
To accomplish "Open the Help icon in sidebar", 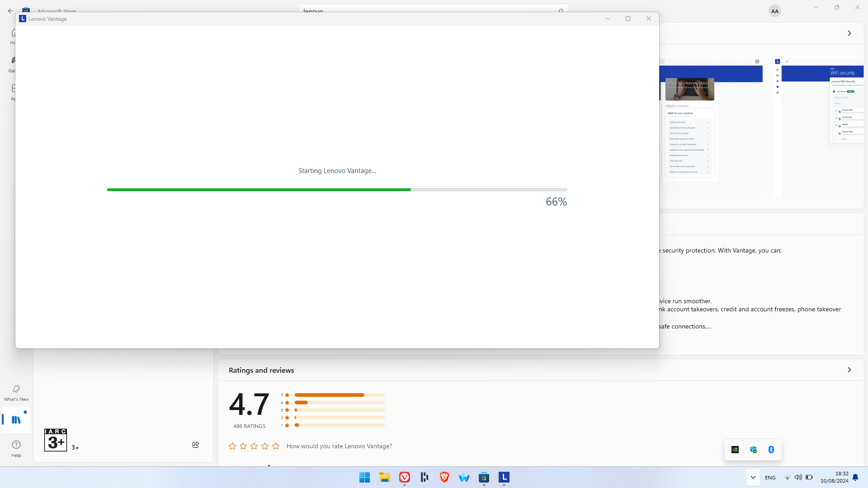I will pos(16,445).
